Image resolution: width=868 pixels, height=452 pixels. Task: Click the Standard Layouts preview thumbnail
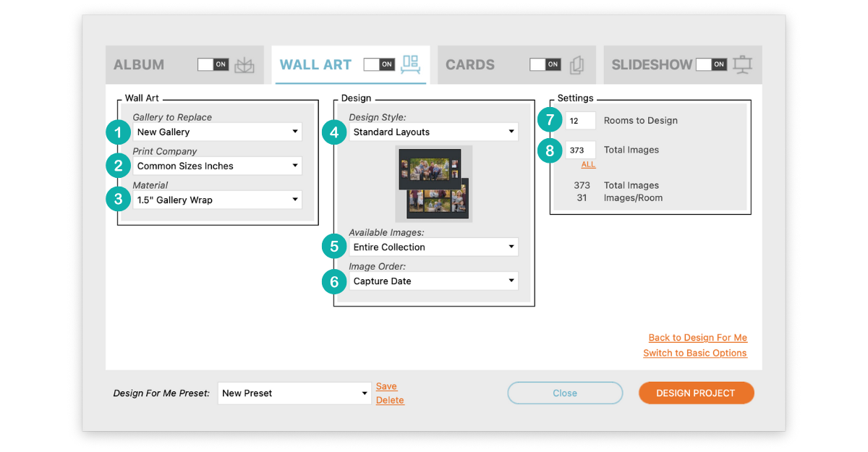pyautogui.click(x=433, y=184)
